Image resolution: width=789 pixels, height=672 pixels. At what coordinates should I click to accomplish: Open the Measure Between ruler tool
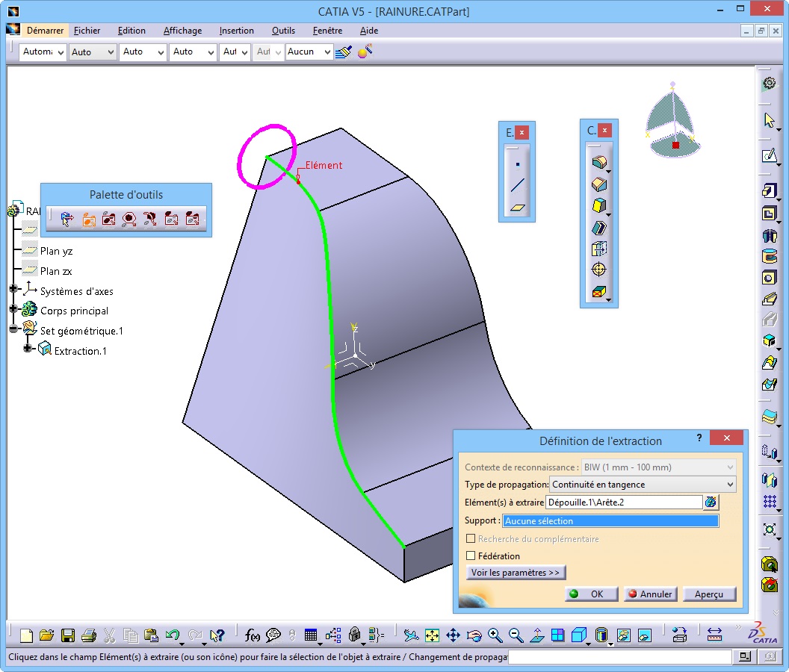point(714,635)
